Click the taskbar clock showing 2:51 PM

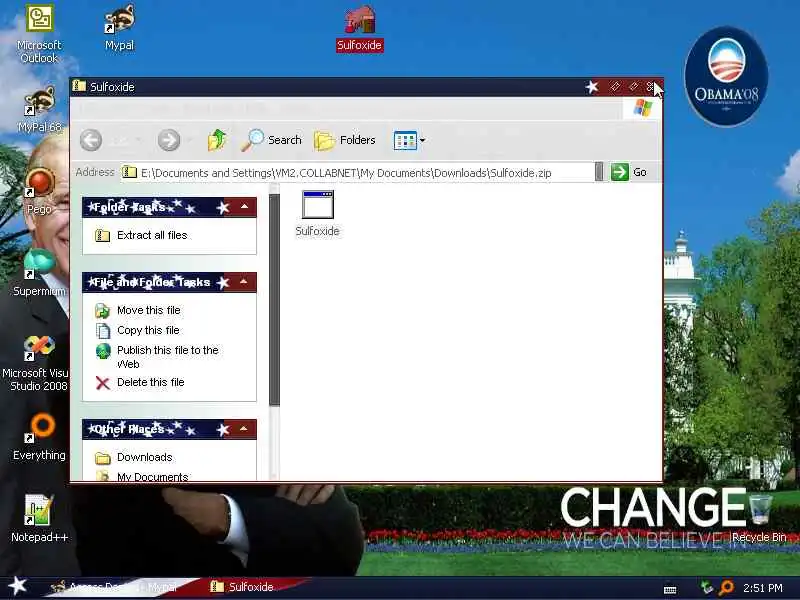click(x=763, y=588)
